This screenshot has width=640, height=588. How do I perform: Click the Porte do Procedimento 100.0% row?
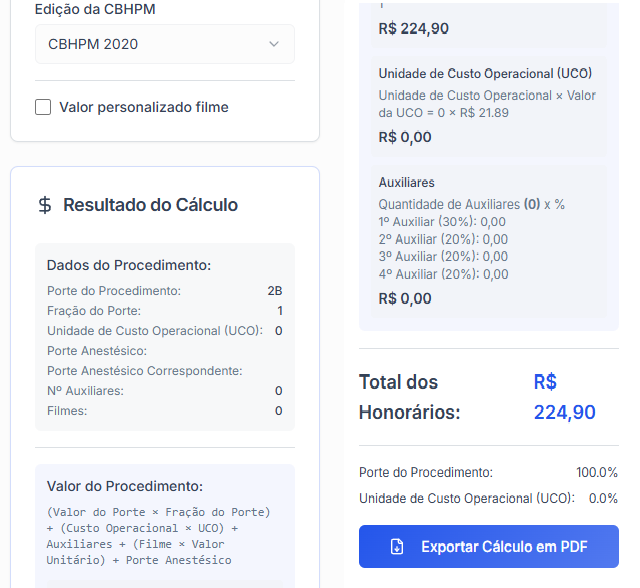488,472
